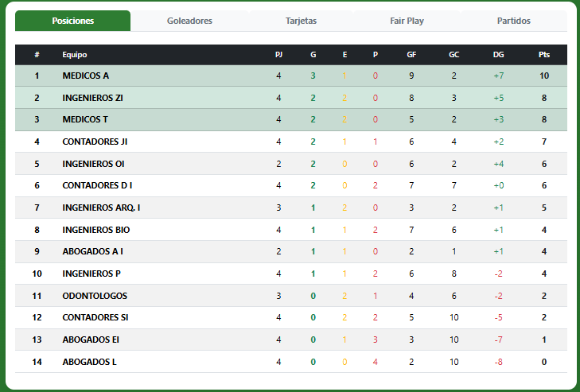
Task: Select the MEDICOS A team row
Action: click(x=291, y=76)
